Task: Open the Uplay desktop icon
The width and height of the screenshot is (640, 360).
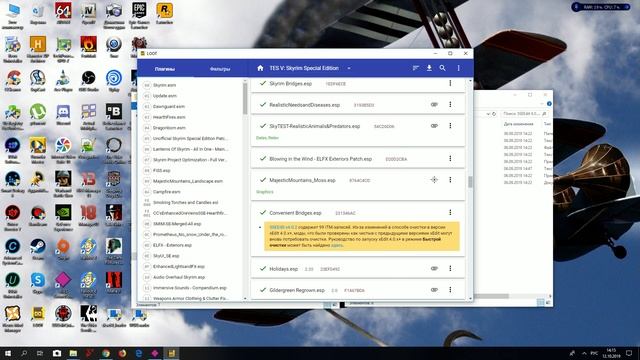Action: click(x=113, y=80)
